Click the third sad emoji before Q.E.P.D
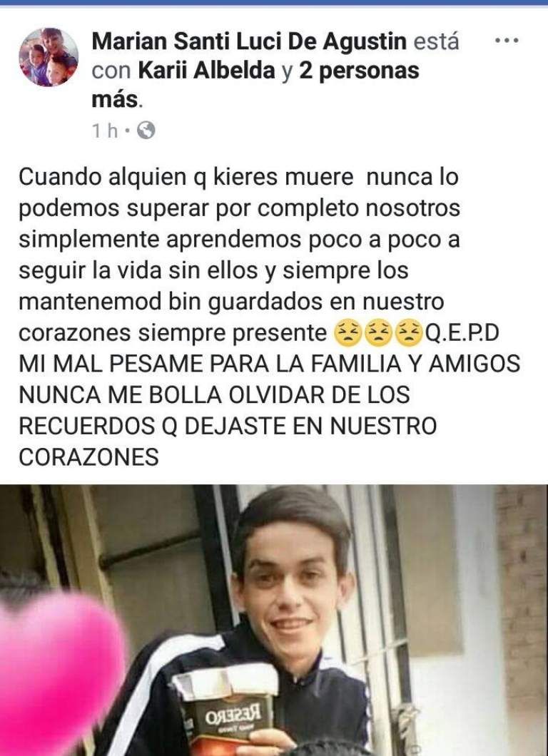This screenshot has width=548, height=756. point(409,334)
